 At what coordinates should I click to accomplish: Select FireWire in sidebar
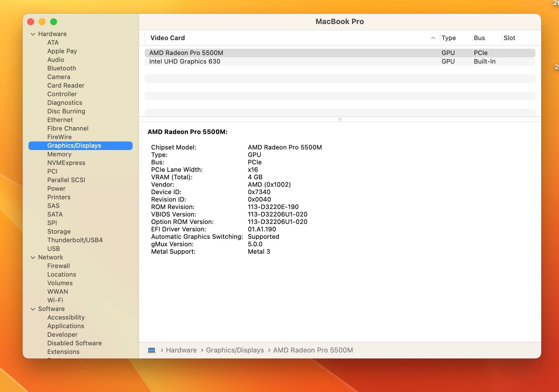(59, 137)
